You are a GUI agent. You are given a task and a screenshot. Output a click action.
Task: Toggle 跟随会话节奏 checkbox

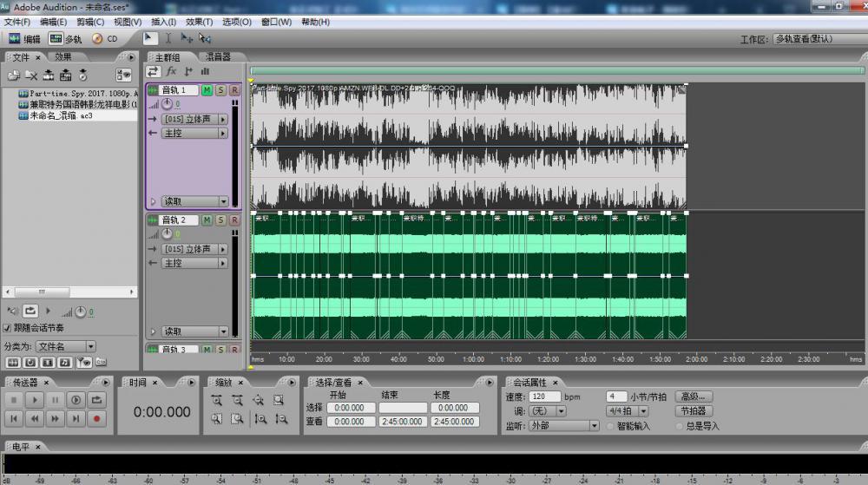(x=7, y=328)
